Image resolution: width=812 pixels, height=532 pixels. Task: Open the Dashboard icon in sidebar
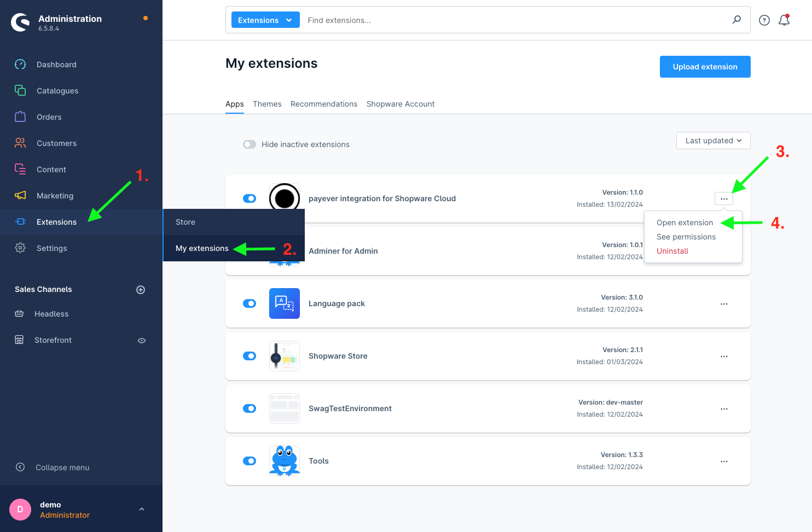pyautogui.click(x=20, y=65)
